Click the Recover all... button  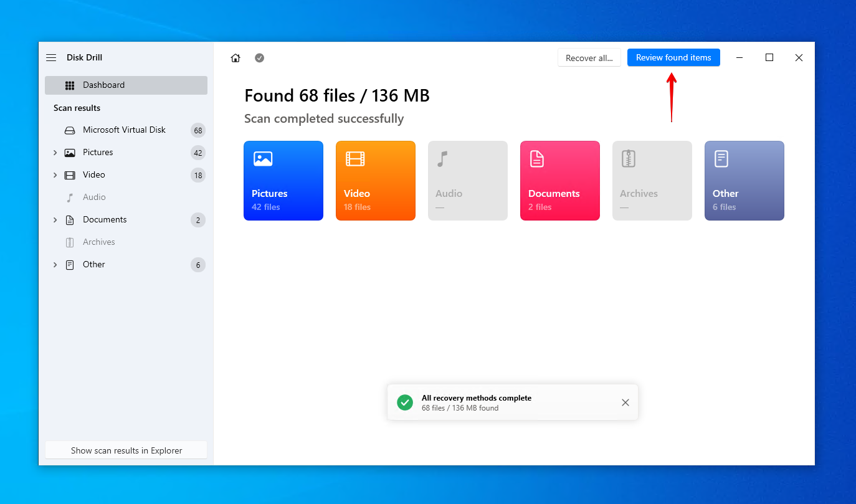click(x=589, y=58)
